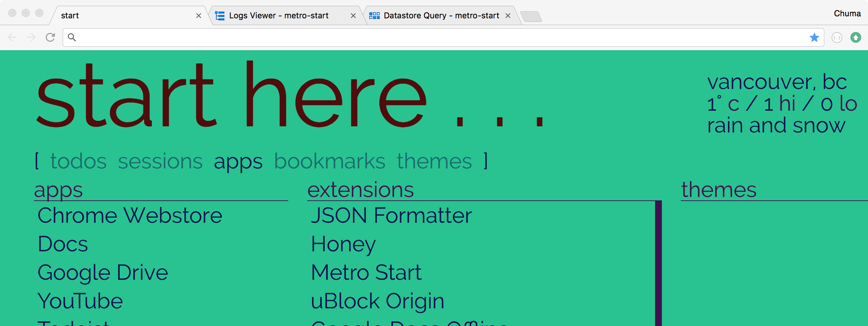Open the uBlock Origin extension link

tap(377, 302)
